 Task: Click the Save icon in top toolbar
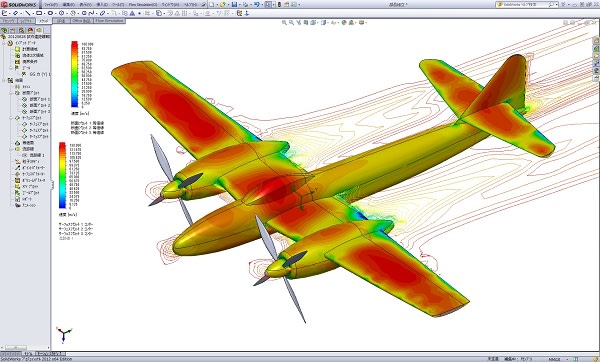pos(234,5)
